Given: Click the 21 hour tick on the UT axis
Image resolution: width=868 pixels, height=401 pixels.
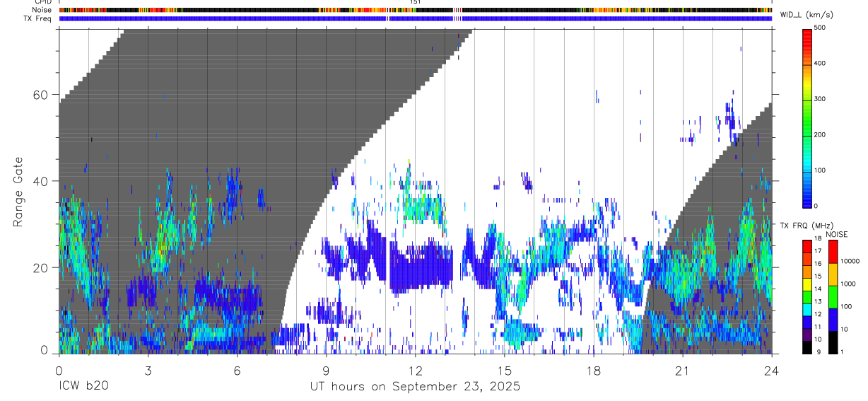Looking at the screenshot, I should 683,370.
